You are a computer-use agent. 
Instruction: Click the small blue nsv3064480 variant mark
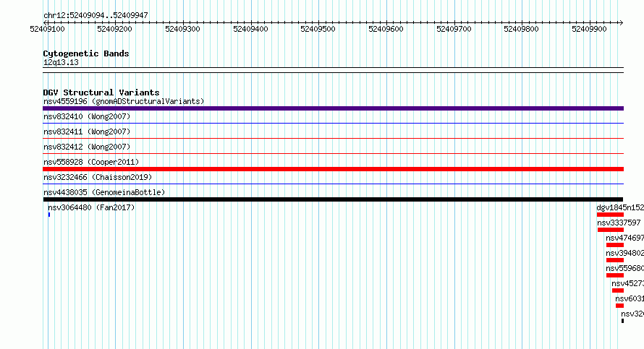click(49, 215)
